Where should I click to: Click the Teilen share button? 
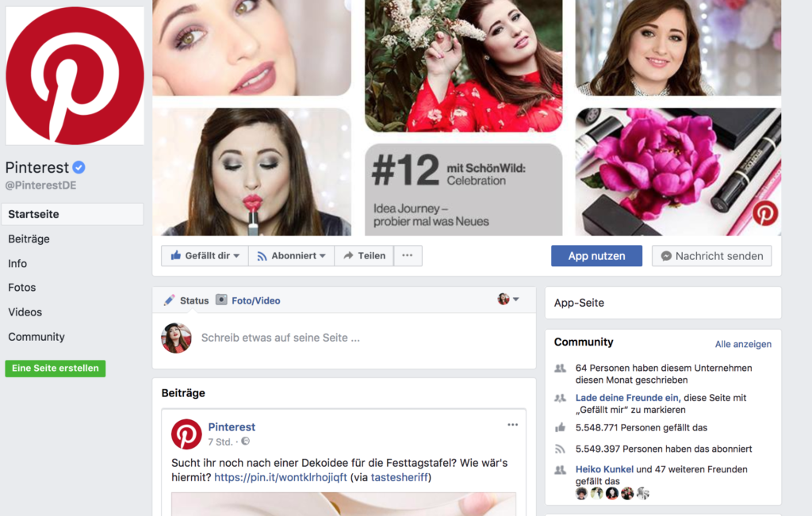(x=364, y=256)
